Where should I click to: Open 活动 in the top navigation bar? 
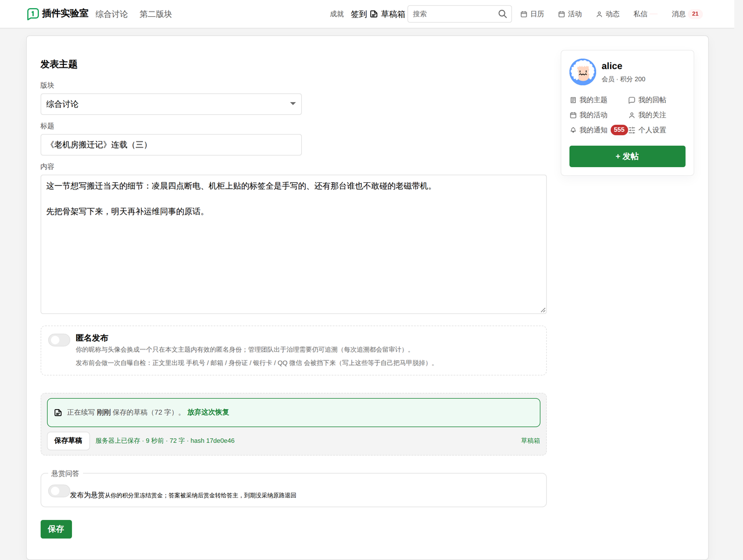click(x=570, y=14)
